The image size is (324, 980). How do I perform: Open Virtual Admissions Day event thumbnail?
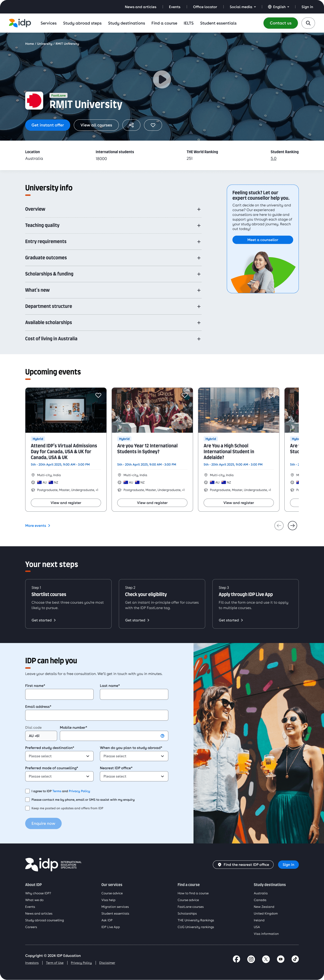coord(66,410)
